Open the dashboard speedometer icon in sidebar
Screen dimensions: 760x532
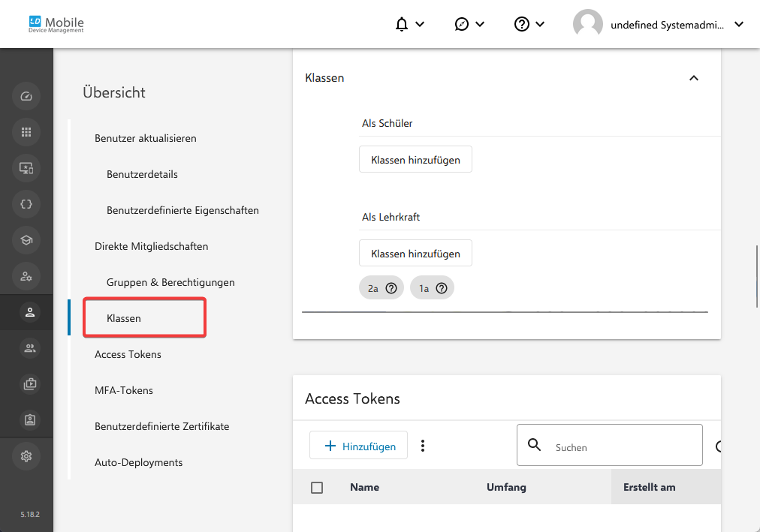pyautogui.click(x=26, y=96)
